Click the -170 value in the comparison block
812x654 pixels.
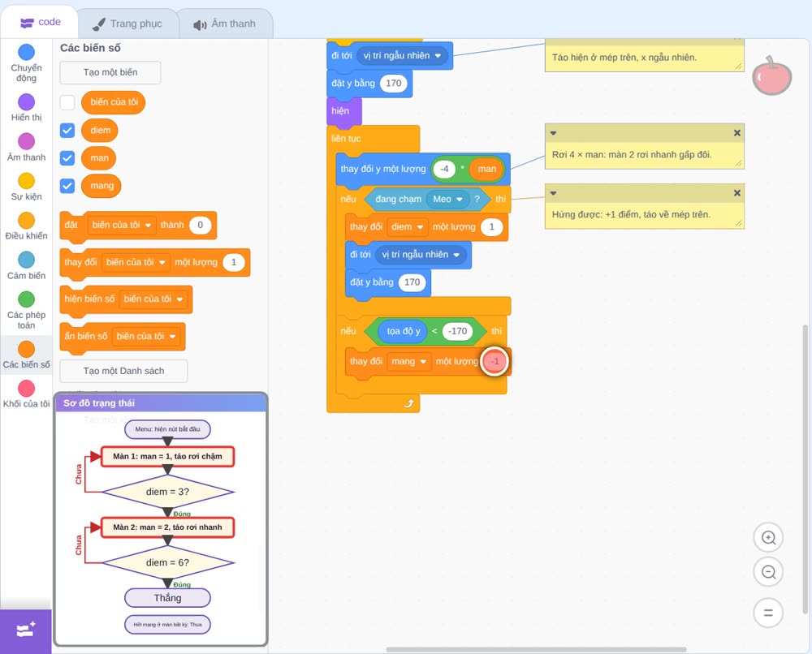point(458,331)
